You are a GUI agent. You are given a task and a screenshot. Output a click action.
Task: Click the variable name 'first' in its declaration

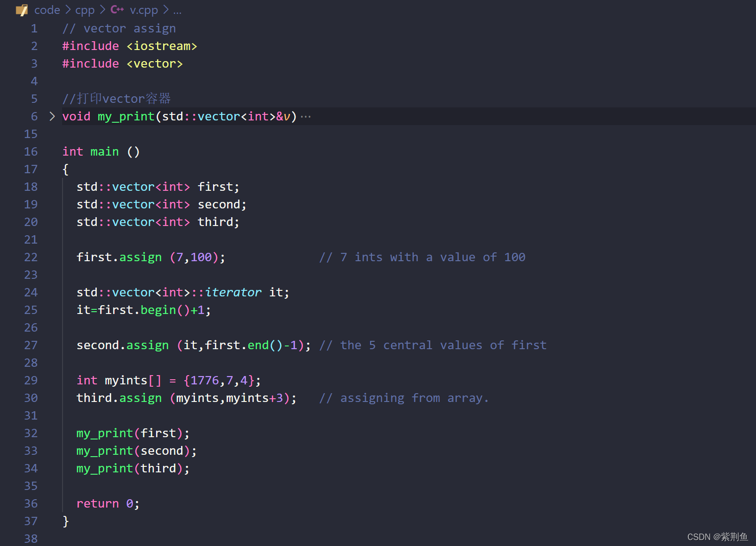pos(215,187)
